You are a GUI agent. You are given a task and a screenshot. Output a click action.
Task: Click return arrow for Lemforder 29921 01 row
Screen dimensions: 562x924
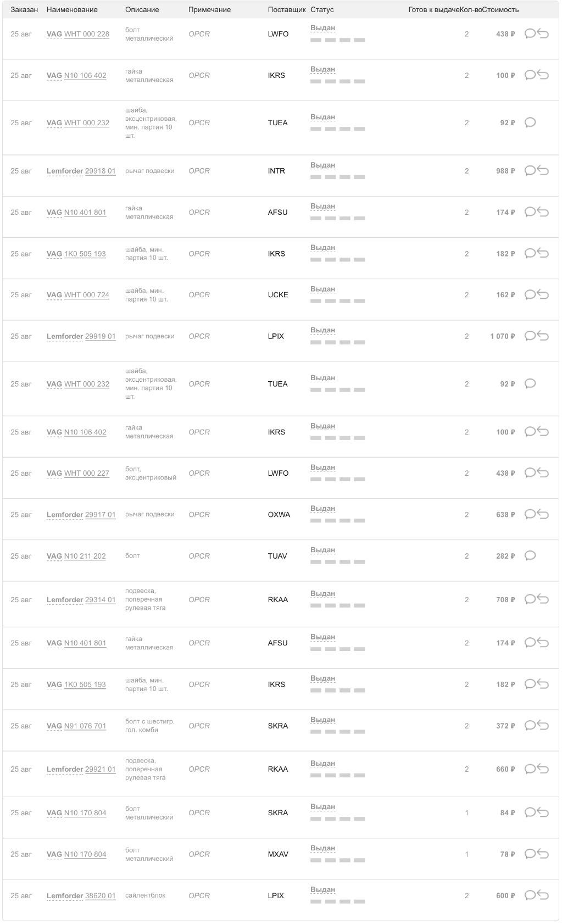(543, 769)
